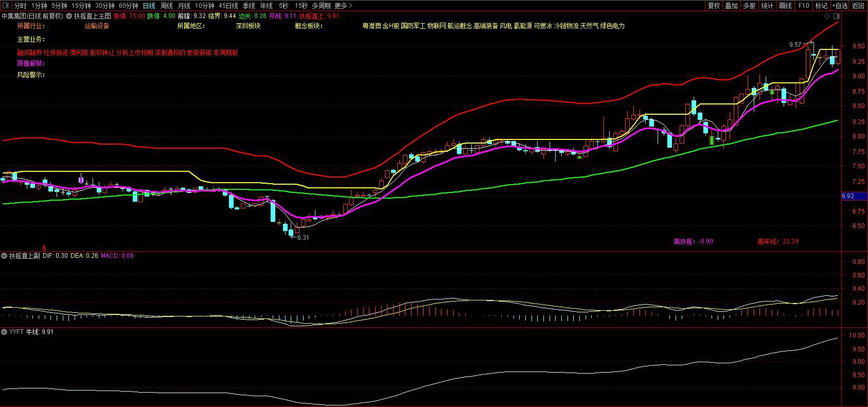Select the 月线 monthly period tab
This screenshot has width=868, height=407.
pyautogui.click(x=184, y=6)
